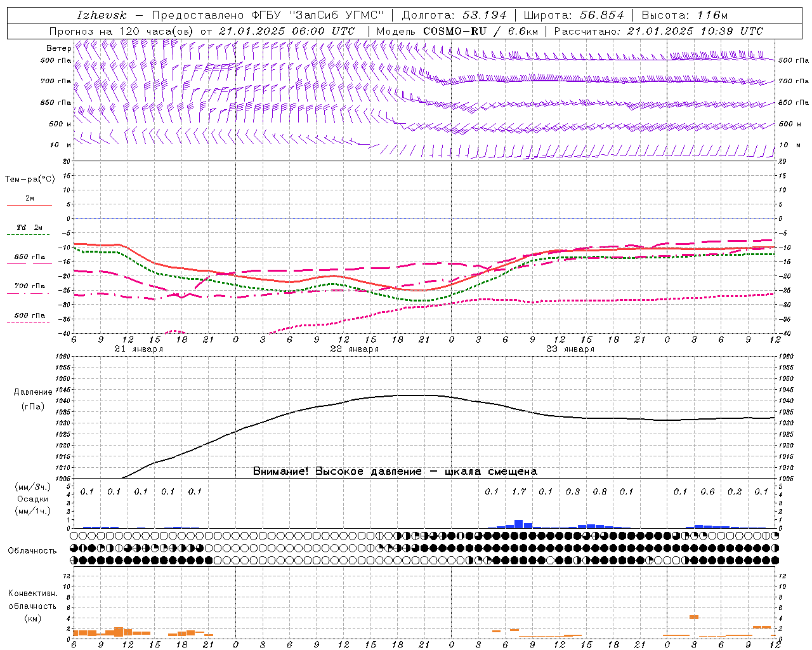Select the elevation text "Высота: 116м"
Screen dimensions: 812x650
(x=684, y=15)
